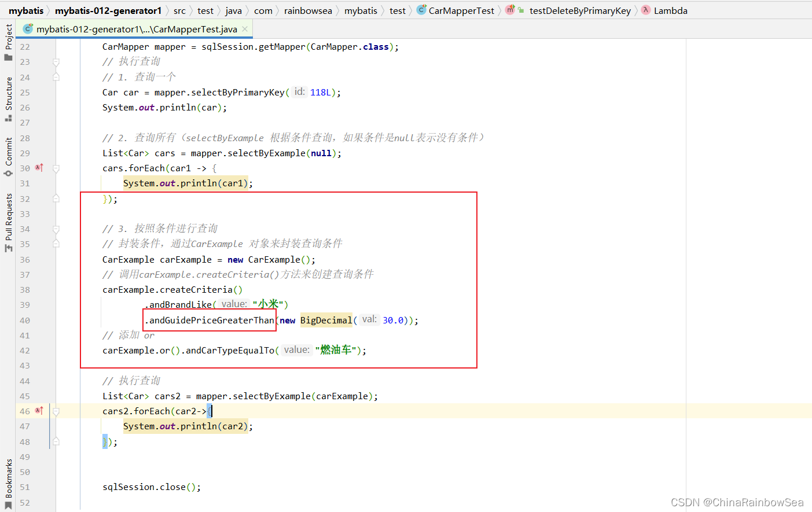
Task: Go to testDeleteByPrimaryKey in the navigation bar
Action: click(579, 10)
